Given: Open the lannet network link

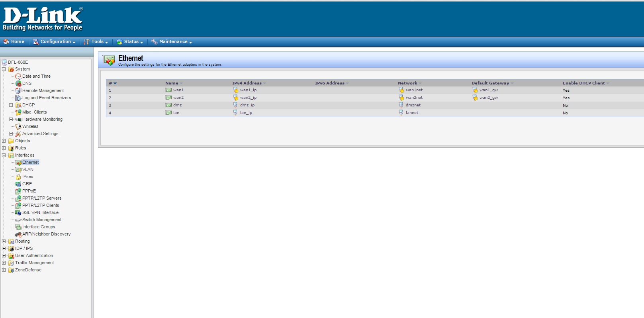Looking at the screenshot, I should [412, 113].
